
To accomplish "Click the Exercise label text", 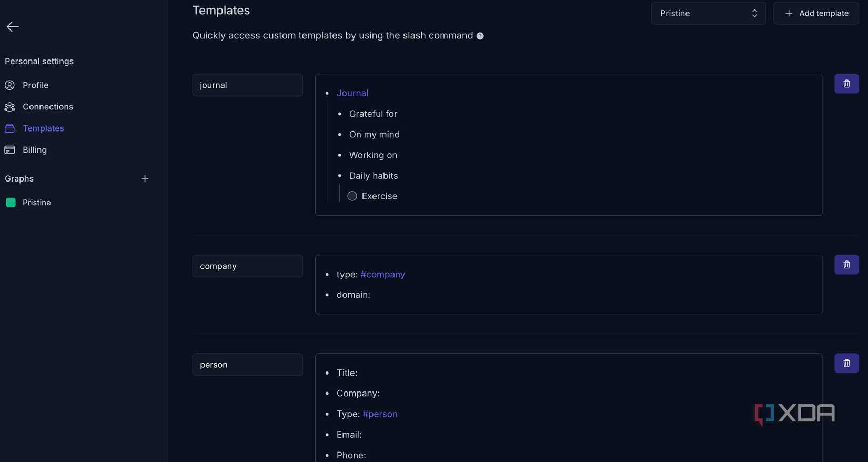I will pos(379,196).
